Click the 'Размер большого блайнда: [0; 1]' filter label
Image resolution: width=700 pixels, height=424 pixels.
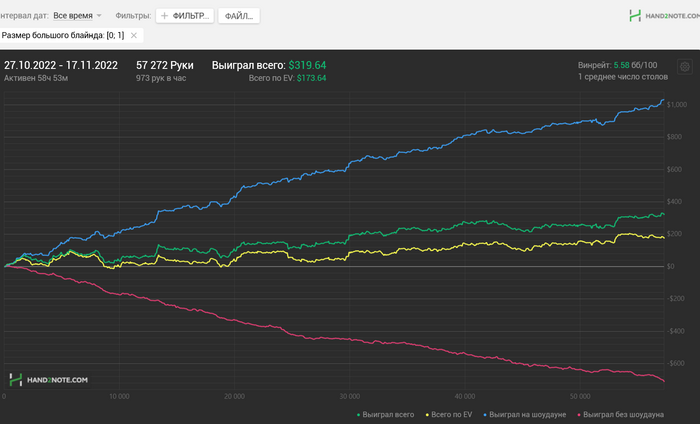[63, 35]
